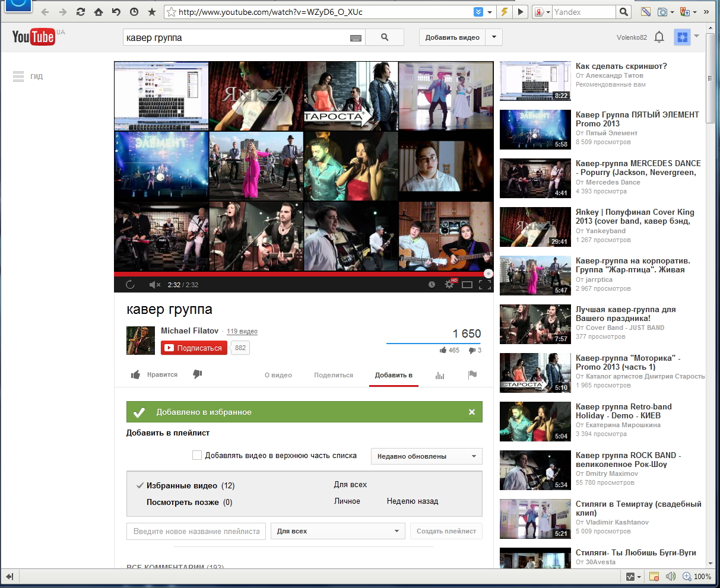Click the lightning bolt turbo icon
The width and height of the screenshot is (720, 588).
coord(505,12)
